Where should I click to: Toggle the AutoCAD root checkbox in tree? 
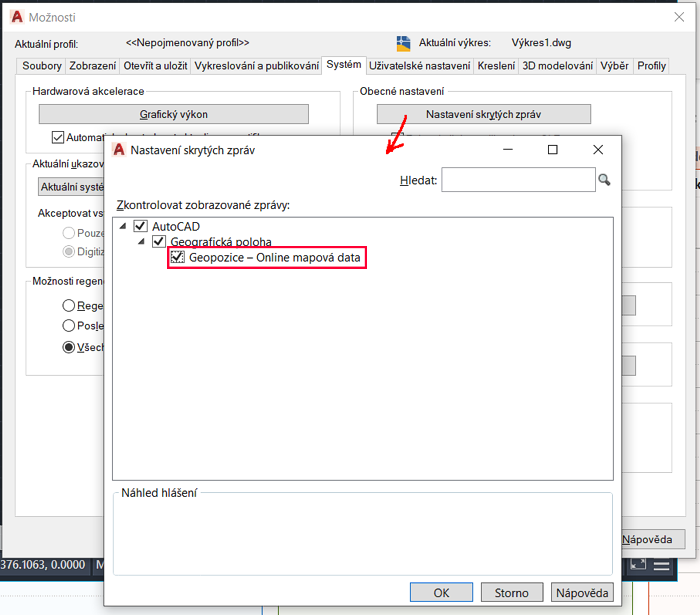(x=140, y=227)
